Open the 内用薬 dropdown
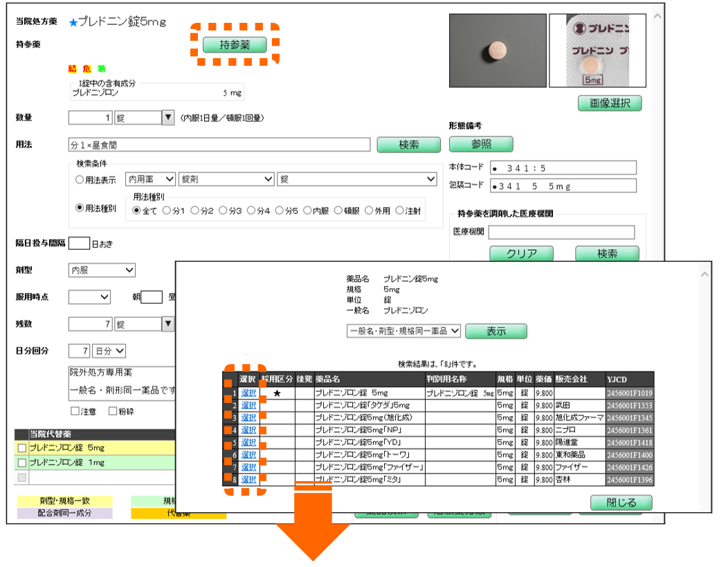 [150, 179]
